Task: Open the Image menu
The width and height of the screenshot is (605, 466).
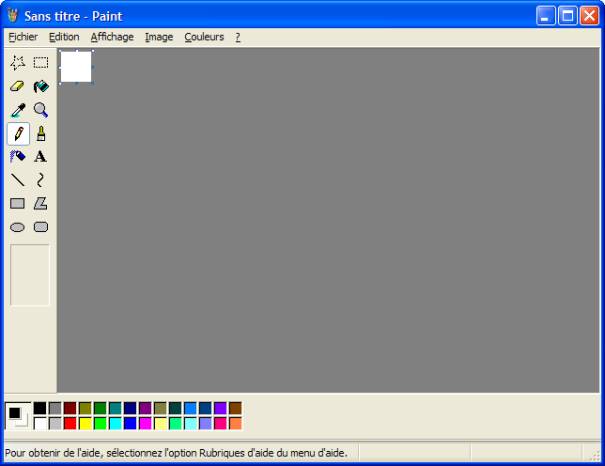Action: click(x=159, y=37)
